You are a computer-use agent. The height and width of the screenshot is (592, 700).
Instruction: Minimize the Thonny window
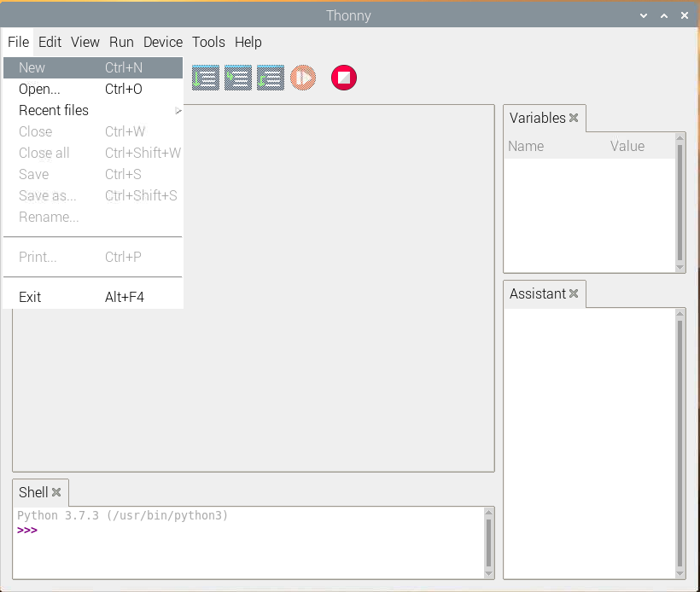coord(644,15)
